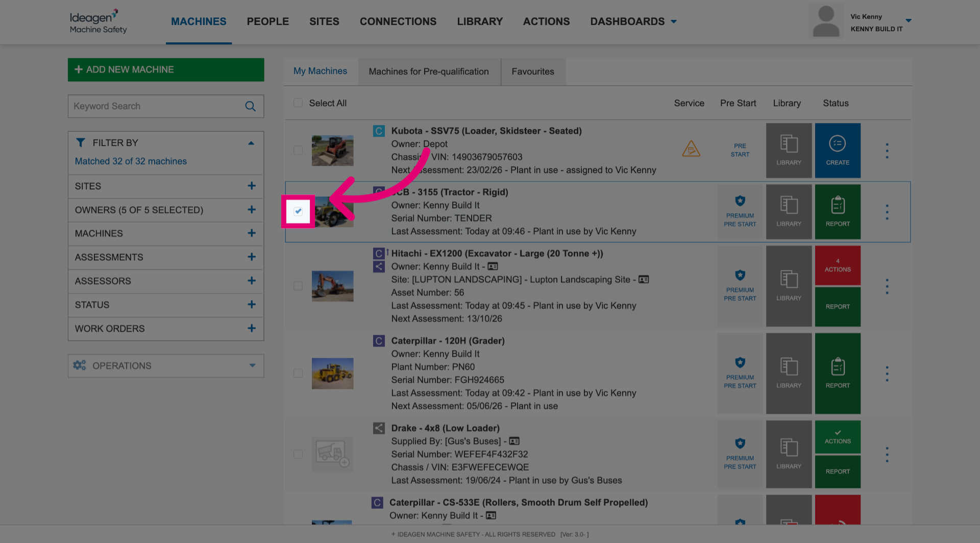Click the C badge beside Caterpillar 120H

pyautogui.click(x=379, y=341)
